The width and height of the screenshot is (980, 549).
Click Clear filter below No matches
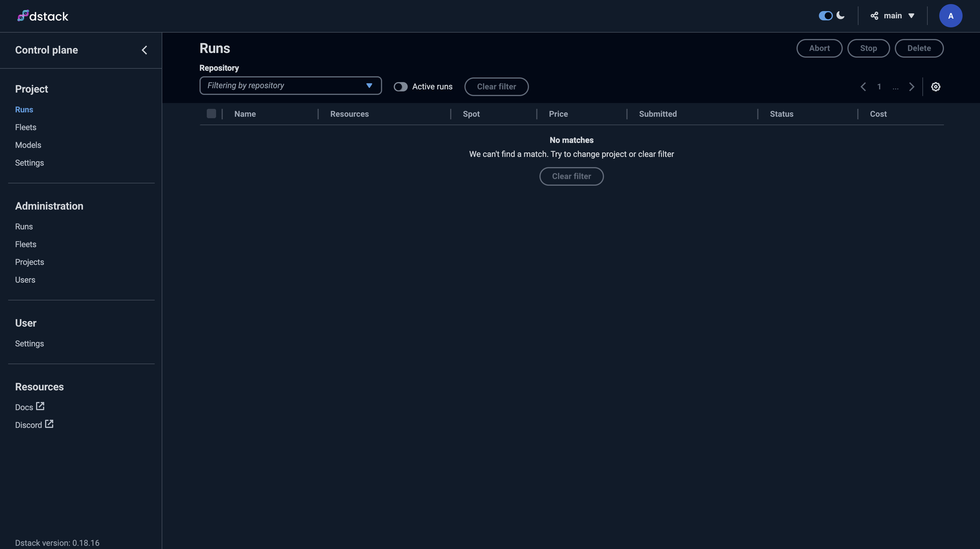click(x=571, y=176)
